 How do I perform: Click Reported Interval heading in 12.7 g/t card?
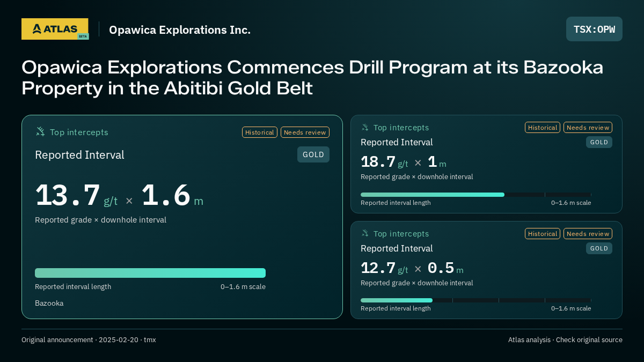397,248
